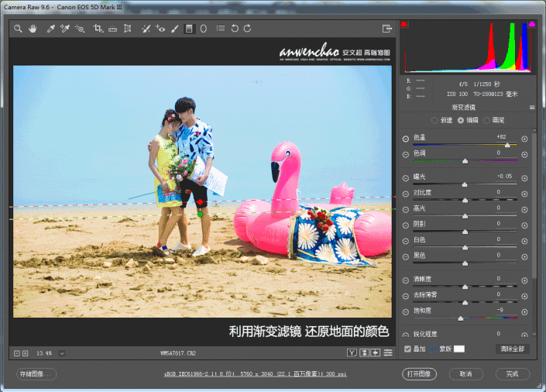Image resolution: width=546 pixels, height=392 pixels.
Task: Rotate the image 90° counterclockwise
Action: (x=235, y=29)
